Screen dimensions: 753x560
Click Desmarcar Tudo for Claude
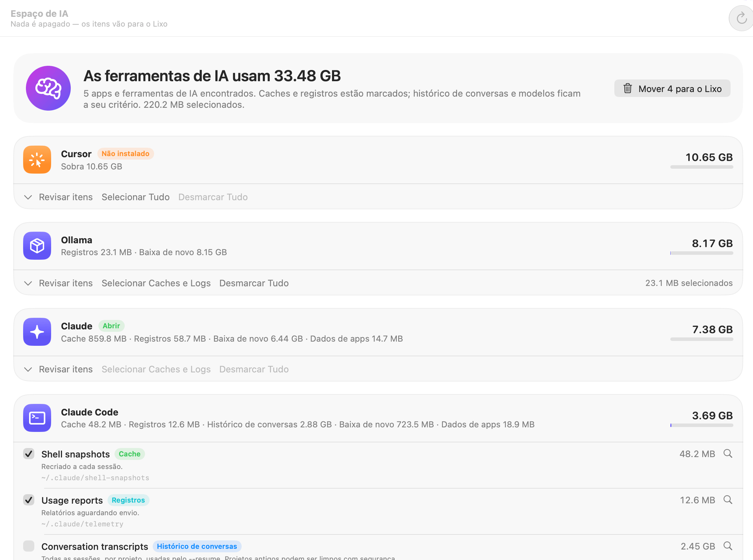(254, 369)
